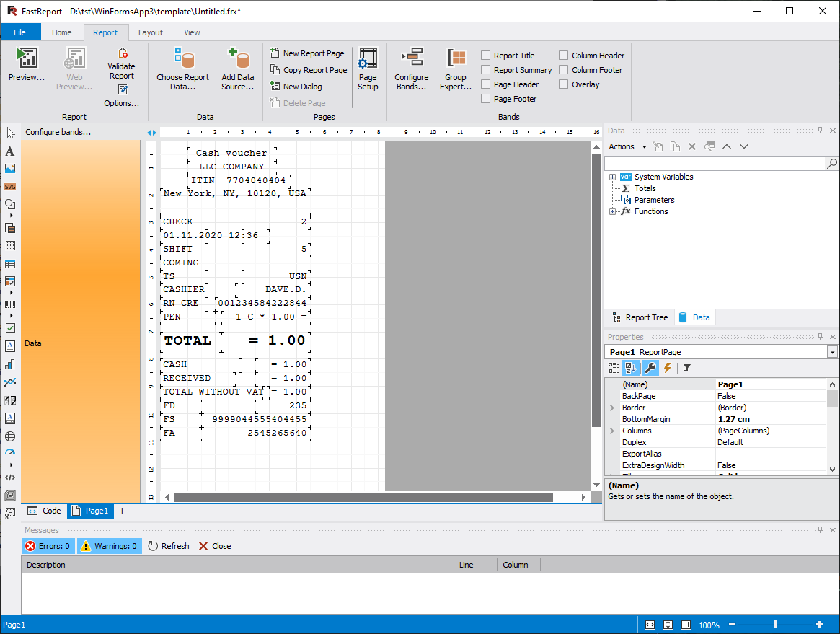Switch to the Home ribbon tab
The height and width of the screenshot is (634, 840).
[x=61, y=32]
